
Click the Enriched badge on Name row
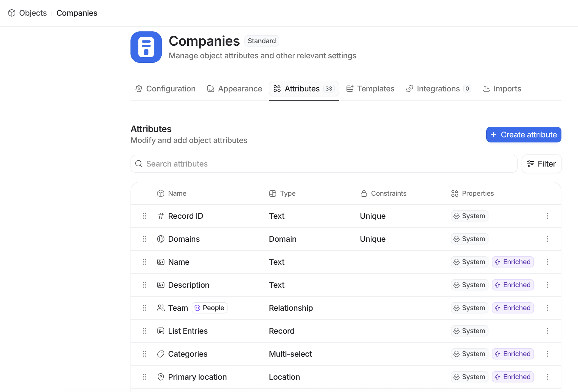click(513, 262)
